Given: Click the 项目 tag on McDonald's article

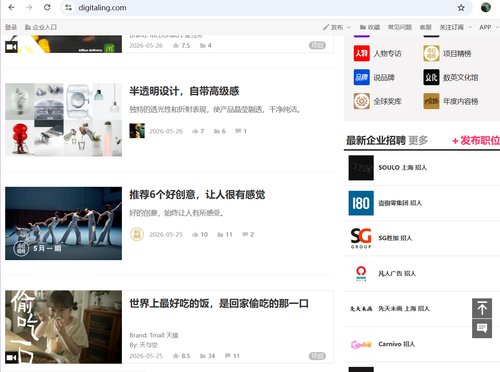Looking at the screenshot, I should coord(317,45).
